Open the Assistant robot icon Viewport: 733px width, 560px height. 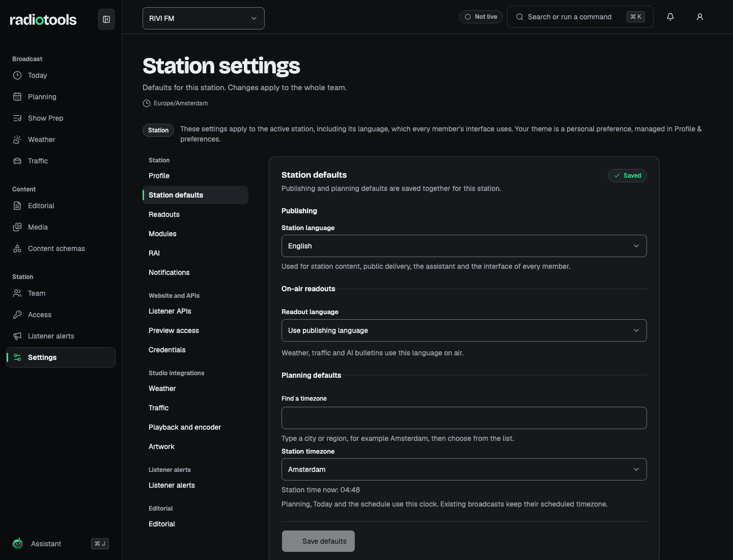[x=18, y=544]
